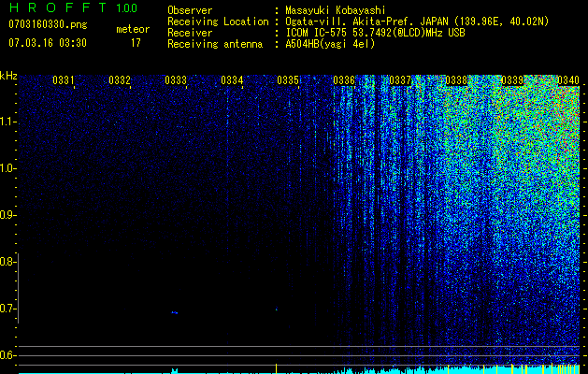
Task: Click the 0.9 kHz axis label
Action: pyautogui.click(x=7, y=215)
